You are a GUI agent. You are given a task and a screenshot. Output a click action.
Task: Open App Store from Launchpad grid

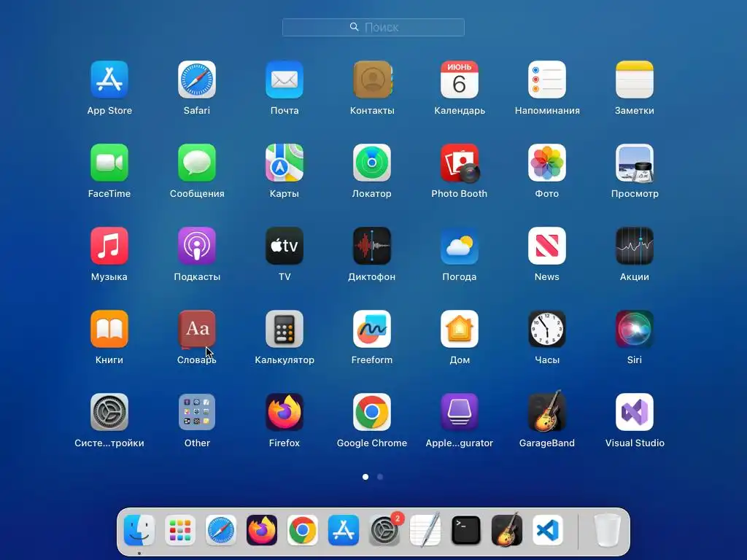pyautogui.click(x=109, y=79)
